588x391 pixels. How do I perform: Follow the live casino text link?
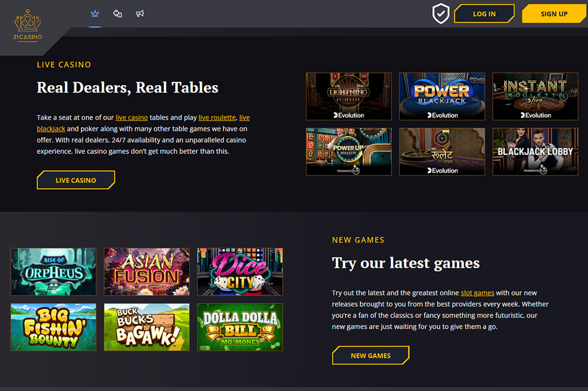(132, 118)
